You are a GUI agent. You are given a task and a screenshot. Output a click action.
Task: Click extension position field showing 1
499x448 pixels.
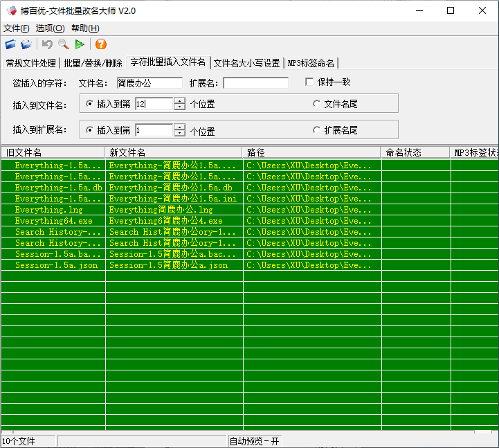(x=154, y=130)
